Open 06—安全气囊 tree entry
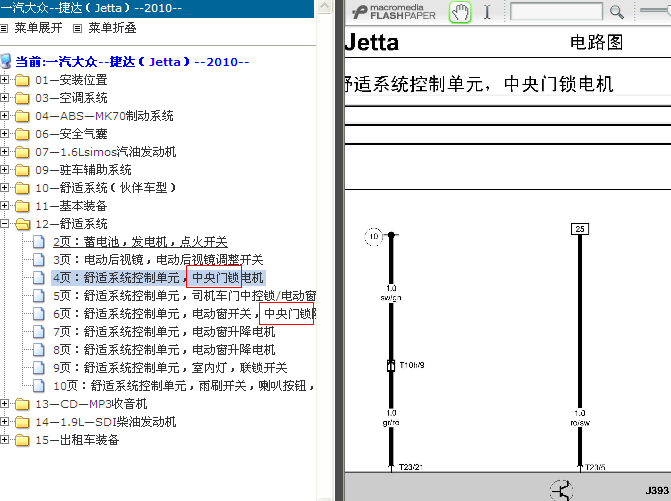 [x=71, y=134]
